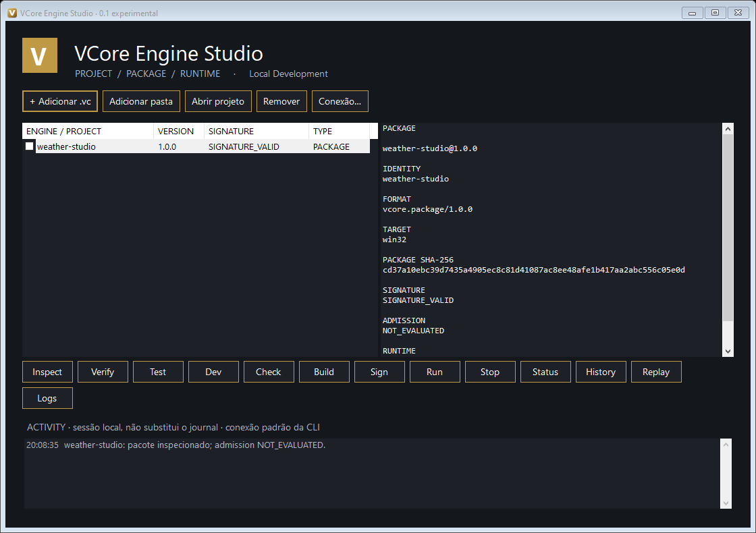Open a project with Abrir projeto
The height and width of the screenshot is (533, 756).
point(218,101)
